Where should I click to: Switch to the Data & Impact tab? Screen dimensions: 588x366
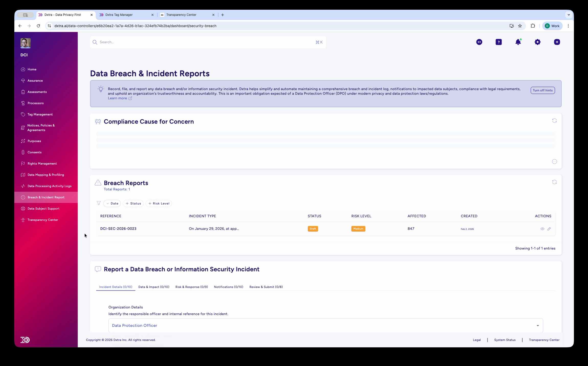[x=153, y=287]
